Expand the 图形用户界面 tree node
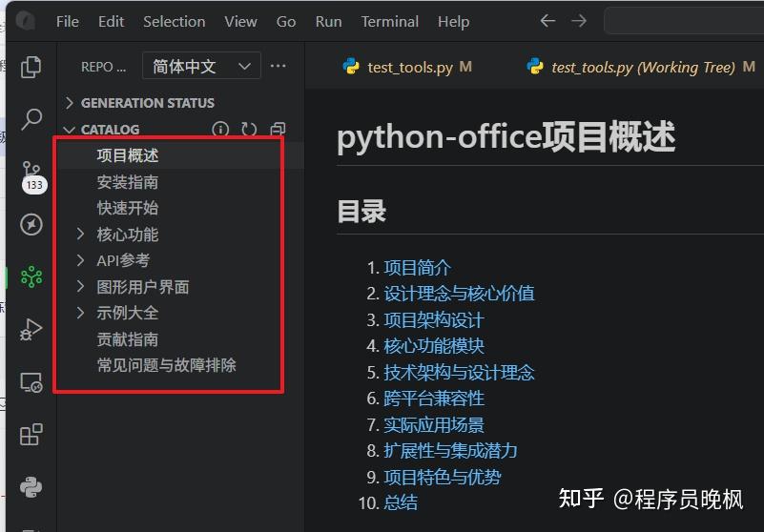The width and height of the screenshot is (764, 532). pyautogui.click(x=80, y=286)
